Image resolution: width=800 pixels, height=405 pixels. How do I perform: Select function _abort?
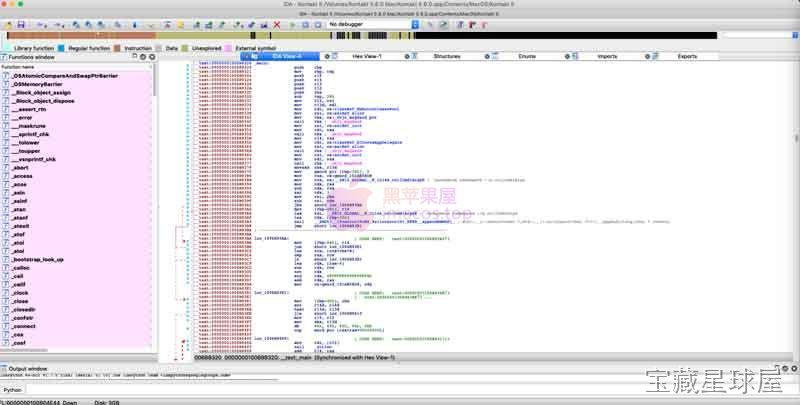20,168
